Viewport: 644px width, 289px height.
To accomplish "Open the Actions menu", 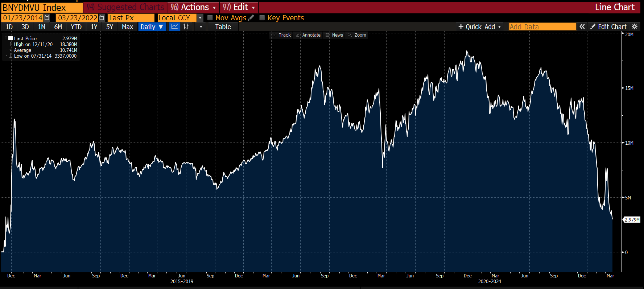I will tap(193, 7).
